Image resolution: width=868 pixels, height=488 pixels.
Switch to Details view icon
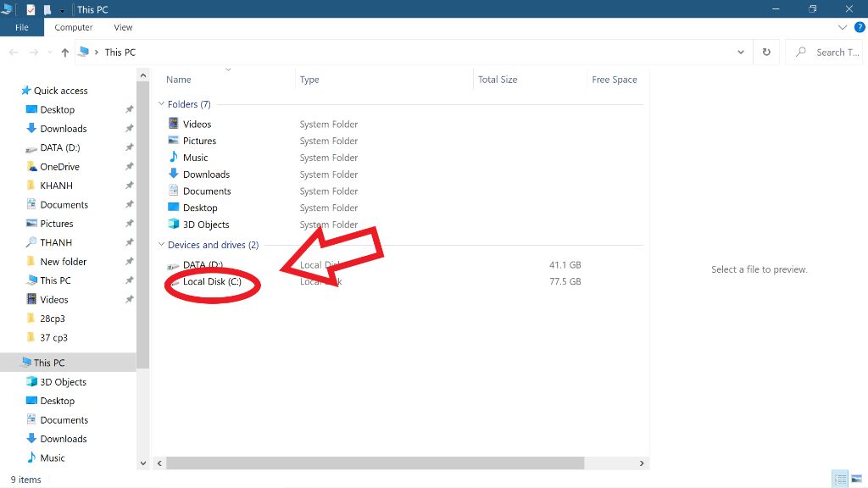point(840,479)
